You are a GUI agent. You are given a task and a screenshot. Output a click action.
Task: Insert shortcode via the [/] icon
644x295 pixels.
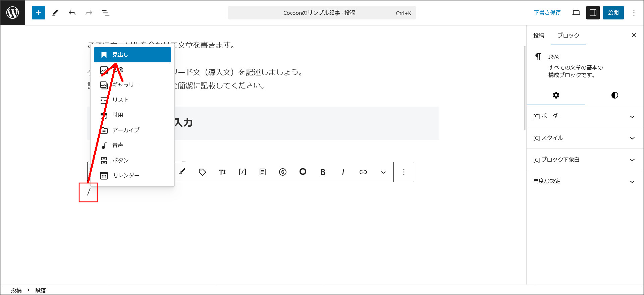[x=243, y=172]
